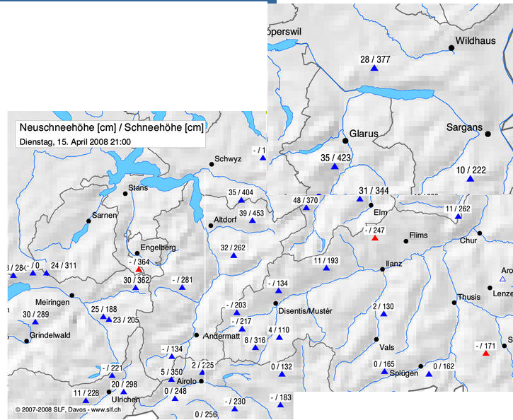Click the 24 / 311 snow value label
Viewport: 513px width, 420px height.
[64, 266]
